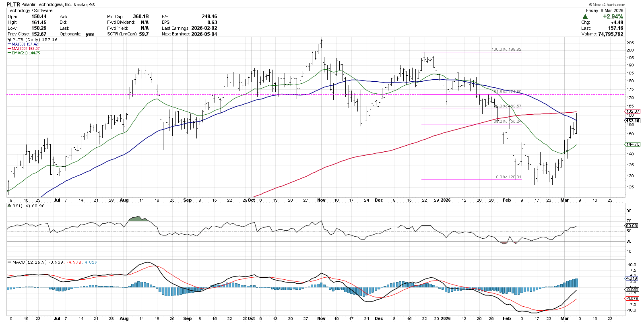Click the green up-arrow change indicator
Viewport: 644px width, 322px height.
coord(585,17)
